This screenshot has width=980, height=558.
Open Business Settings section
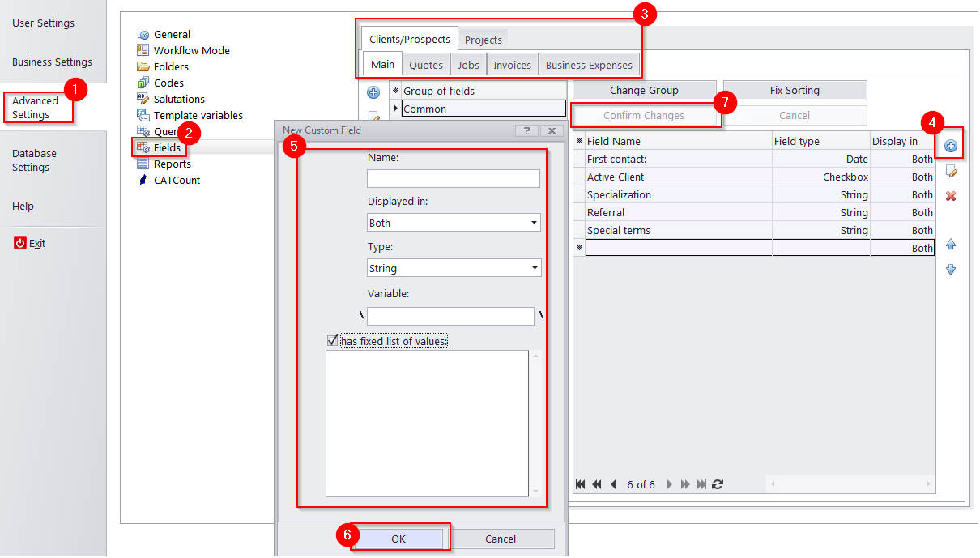click(x=52, y=62)
